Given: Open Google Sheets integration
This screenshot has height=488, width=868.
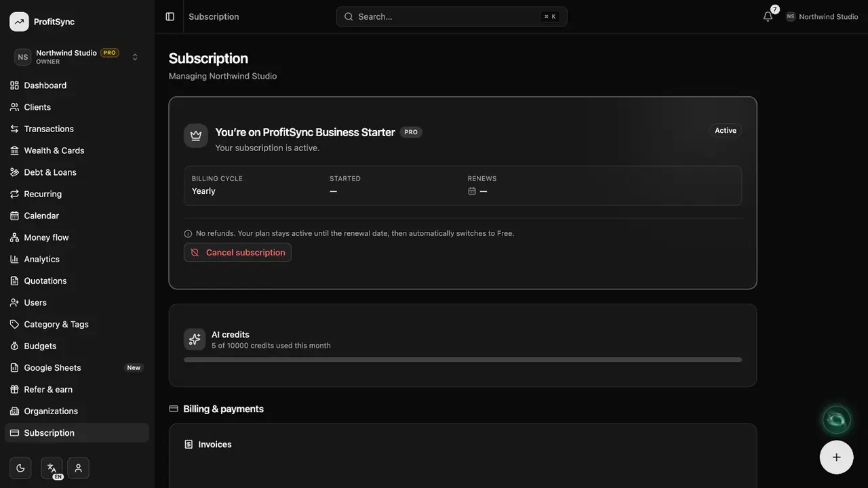Looking at the screenshot, I should 77,367.
